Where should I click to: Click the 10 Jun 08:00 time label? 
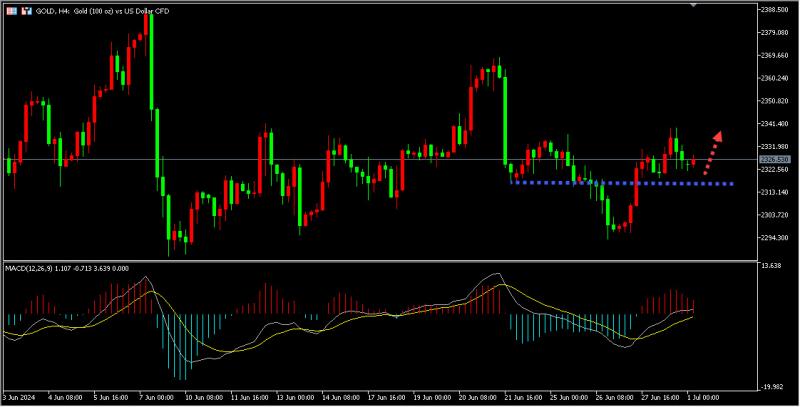(204, 397)
